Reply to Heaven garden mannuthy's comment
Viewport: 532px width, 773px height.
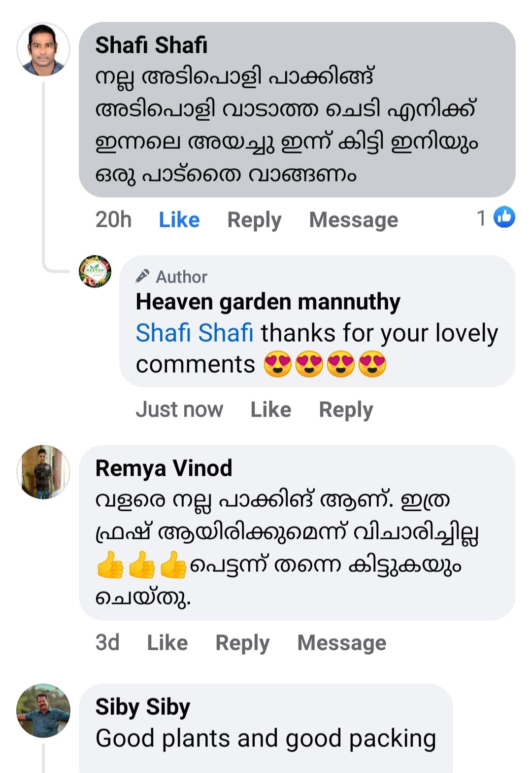coord(346,410)
